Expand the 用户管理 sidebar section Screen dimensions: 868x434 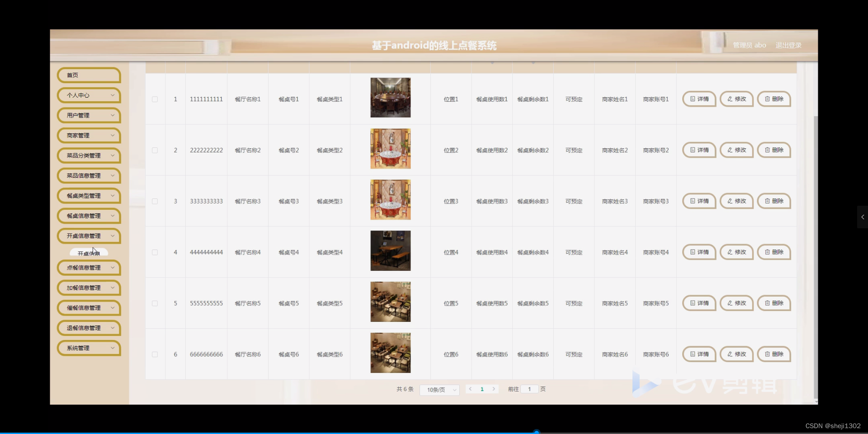(x=89, y=115)
